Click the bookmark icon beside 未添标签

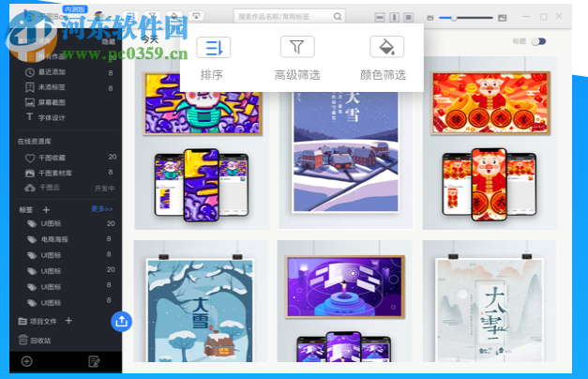30,87
